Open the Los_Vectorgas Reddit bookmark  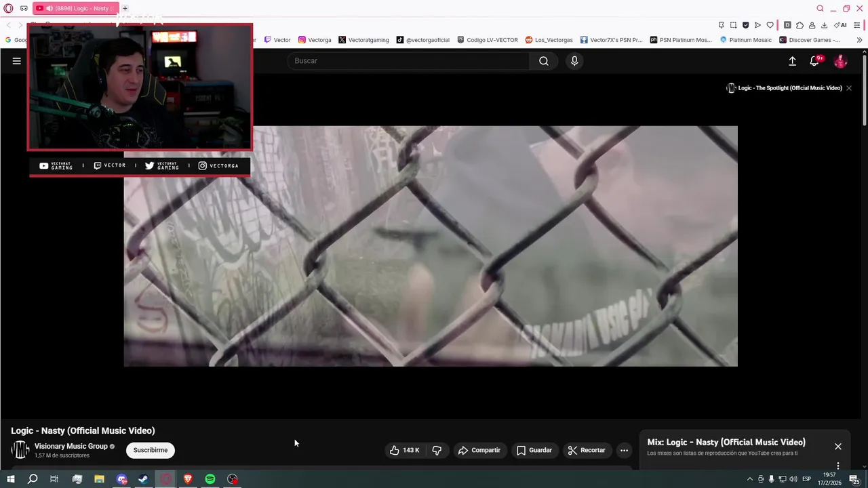[x=549, y=40]
